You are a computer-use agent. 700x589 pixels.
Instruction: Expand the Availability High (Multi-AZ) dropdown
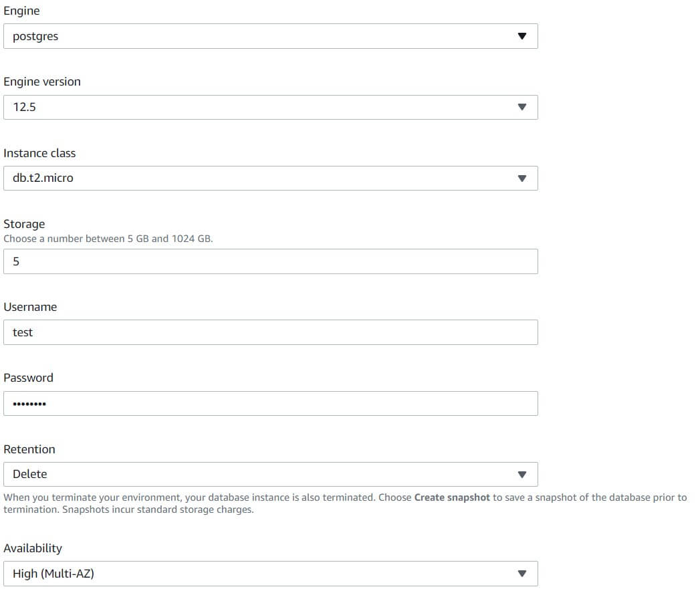[x=271, y=574]
